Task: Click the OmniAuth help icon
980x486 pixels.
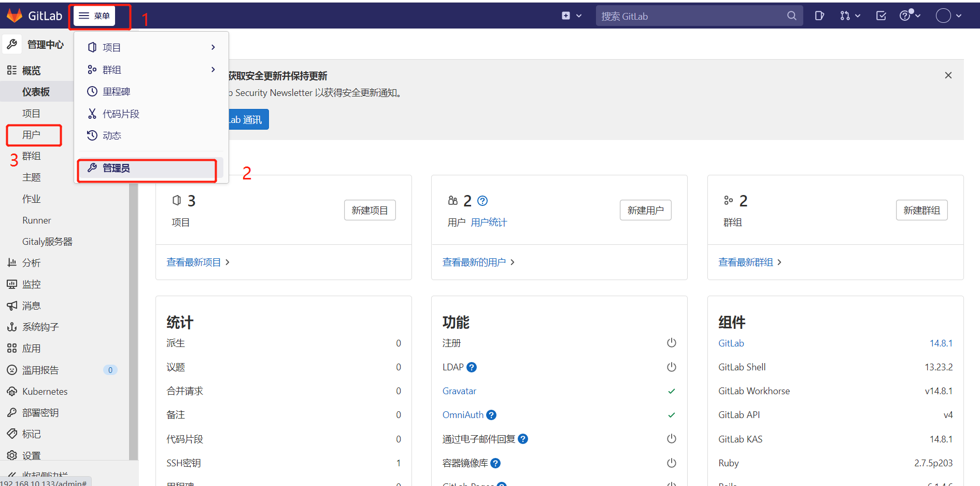Action: pos(491,415)
